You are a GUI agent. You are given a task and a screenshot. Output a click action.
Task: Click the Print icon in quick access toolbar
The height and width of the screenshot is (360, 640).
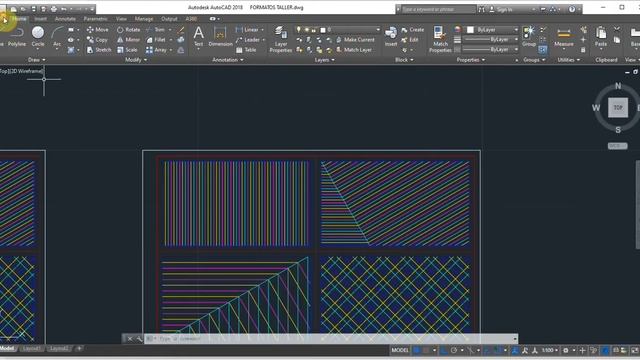click(x=53, y=9)
